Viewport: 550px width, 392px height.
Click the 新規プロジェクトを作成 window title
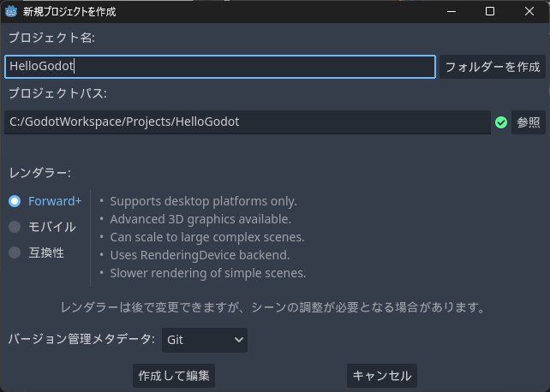pos(69,12)
